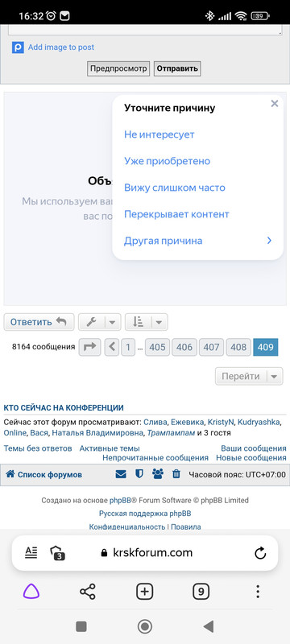This screenshot has width=290, height=644.
Task: Click the Ответить reply button
Action: tap(39, 322)
